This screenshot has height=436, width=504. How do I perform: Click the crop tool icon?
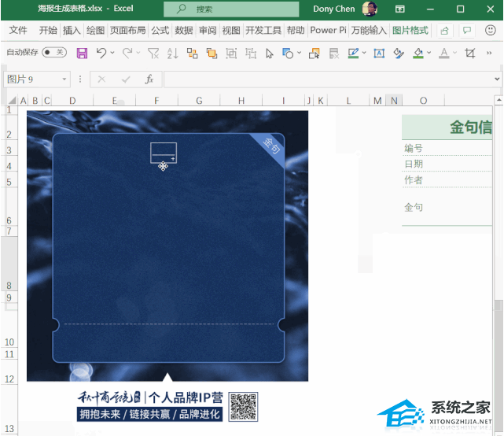coord(470,53)
